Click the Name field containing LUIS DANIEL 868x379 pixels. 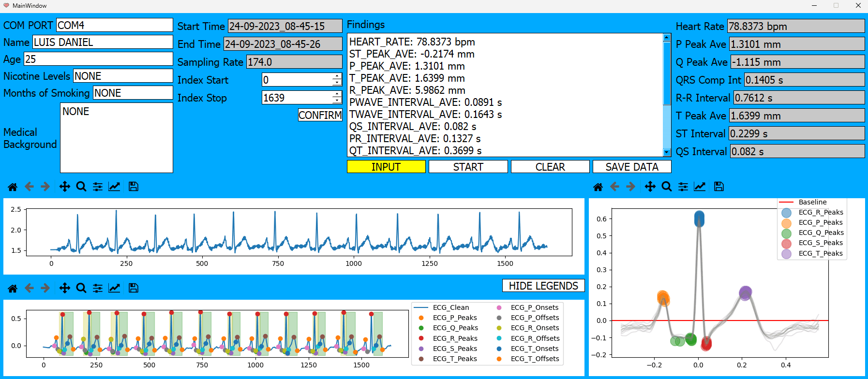(102, 42)
